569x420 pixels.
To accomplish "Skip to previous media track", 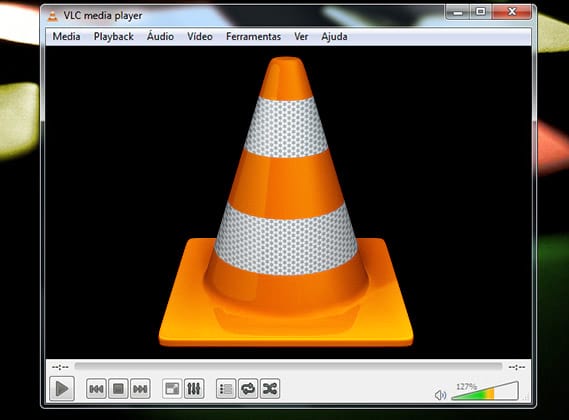I will [96, 389].
